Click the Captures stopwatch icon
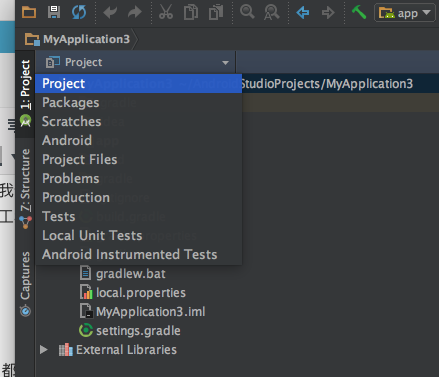 [25, 311]
